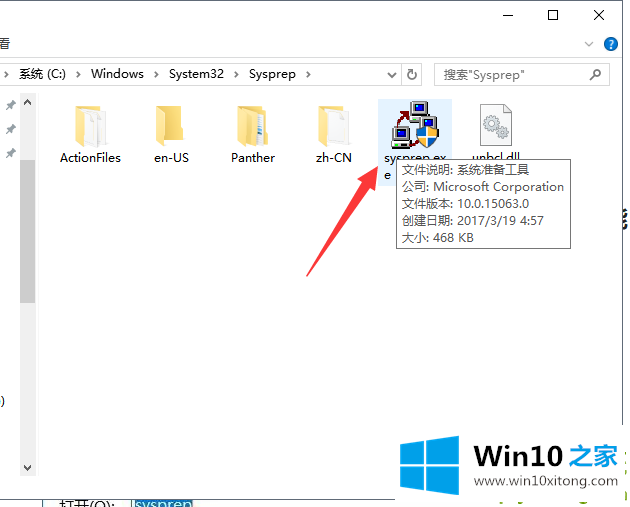630x507 pixels.
Task: Click the search magnifier icon
Action: click(x=595, y=74)
